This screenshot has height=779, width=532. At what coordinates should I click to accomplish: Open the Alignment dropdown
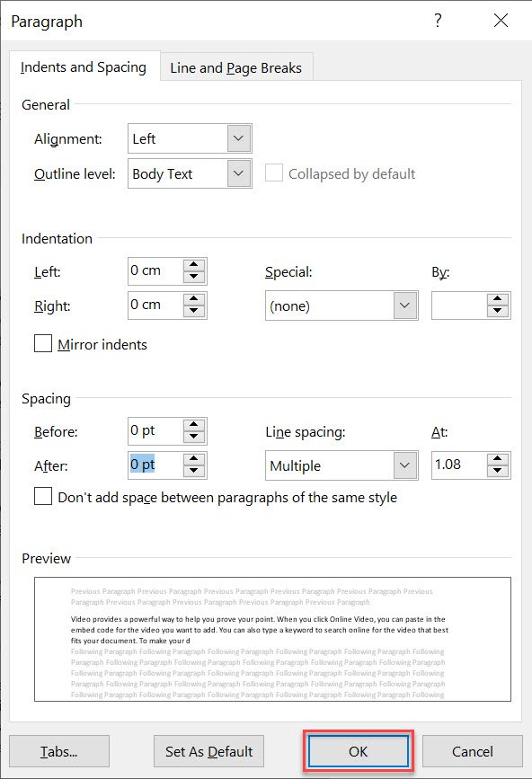pos(239,139)
